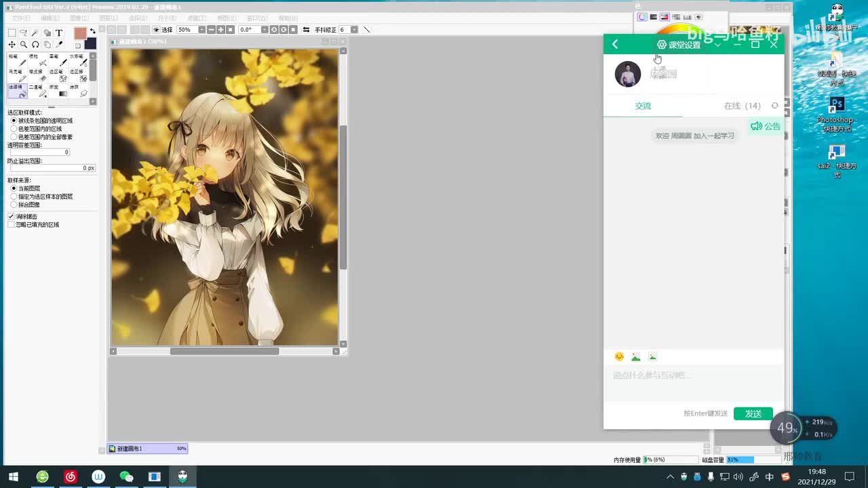
Task: Select 被线条包围的透明区域 sampling mode
Action: tap(41, 121)
